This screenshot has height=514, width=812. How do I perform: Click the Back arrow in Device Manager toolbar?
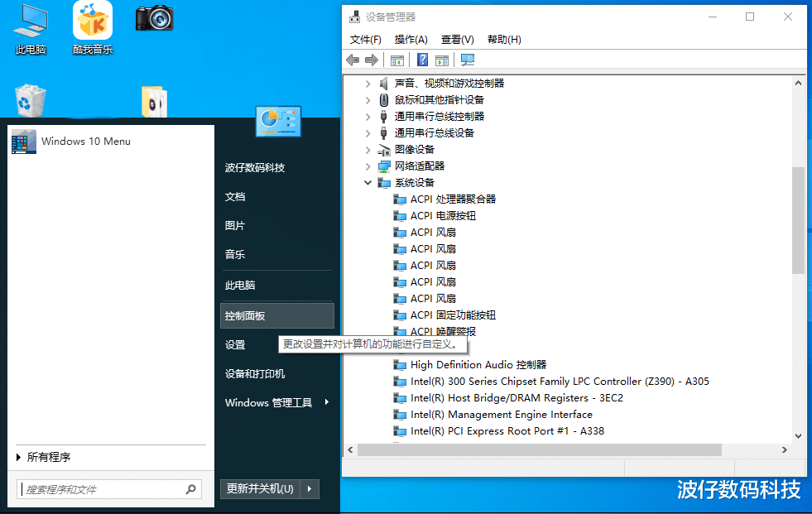coord(353,60)
